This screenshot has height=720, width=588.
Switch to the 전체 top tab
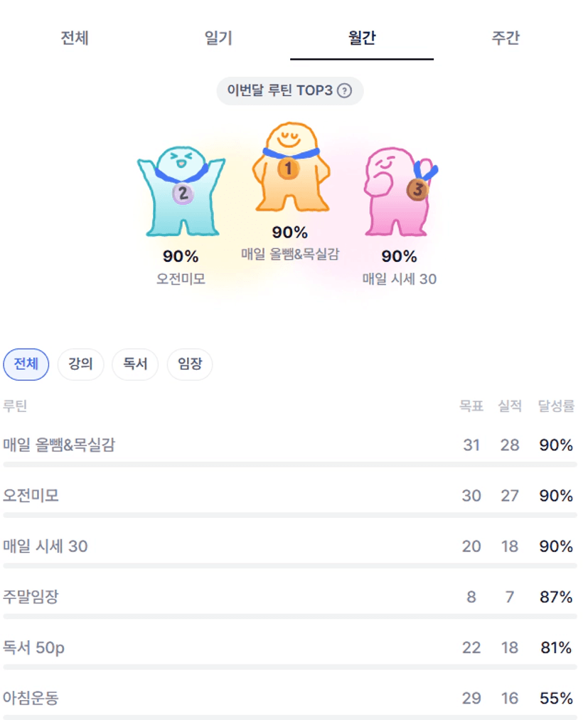[x=75, y=38]
